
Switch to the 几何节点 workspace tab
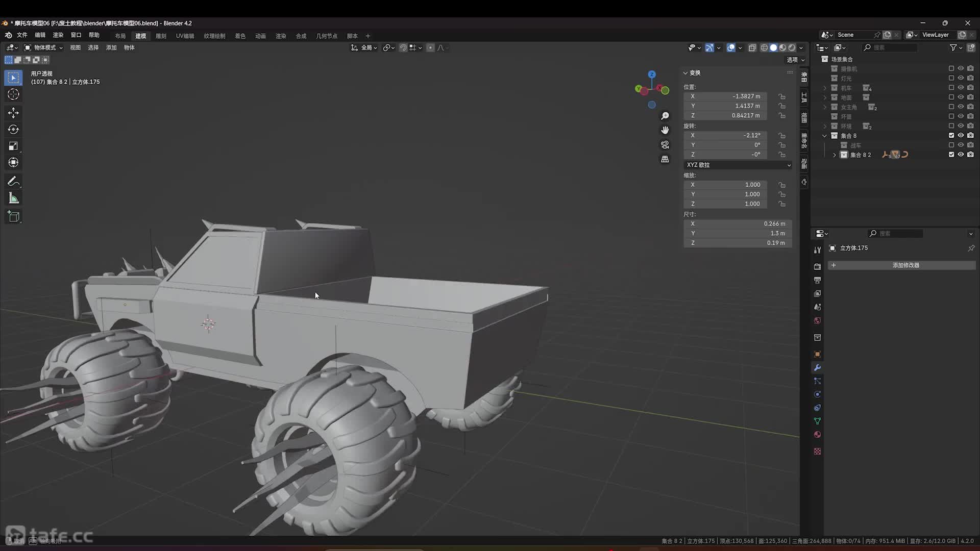(x=327, y=36)
